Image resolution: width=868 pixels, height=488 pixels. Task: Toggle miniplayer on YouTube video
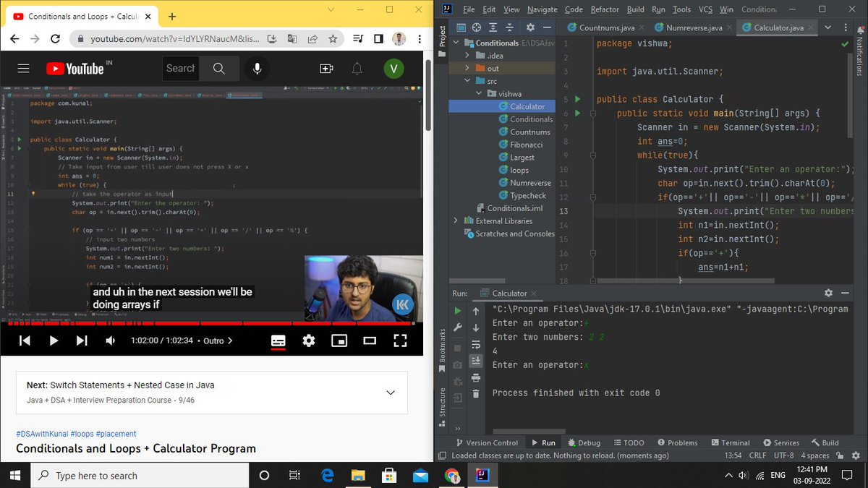click(339, 341)
